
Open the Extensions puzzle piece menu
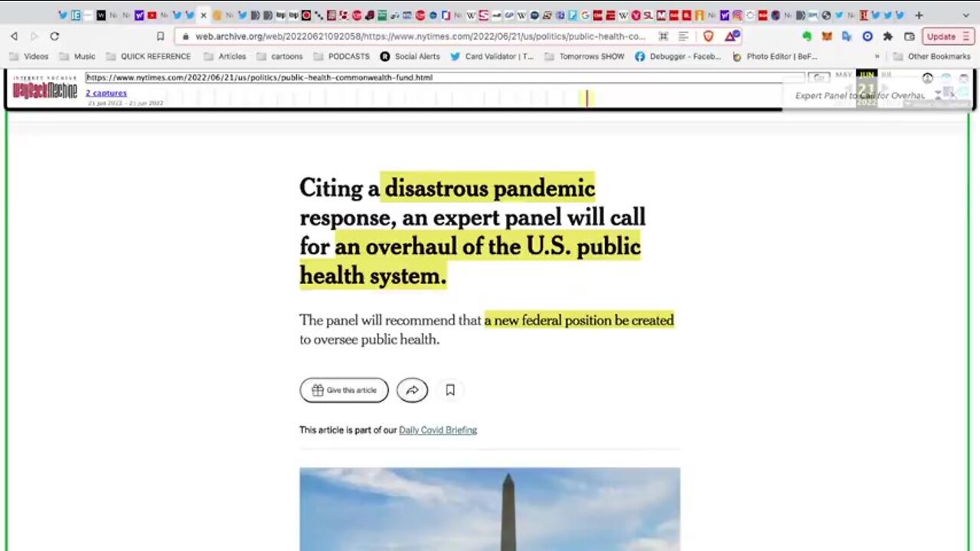[887, 36]
